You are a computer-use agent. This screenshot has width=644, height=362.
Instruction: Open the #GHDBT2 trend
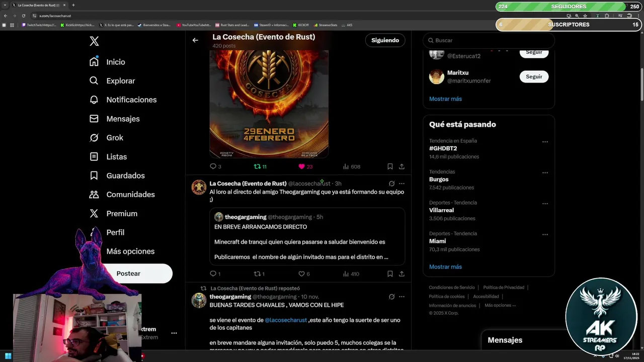pyautogui.click(x=443, y=149)
